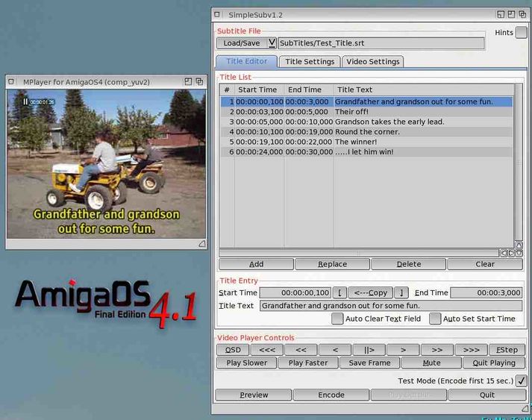Click the left bracket start time button
532x420 pixels.
pyautogui.click(x=339, y=293)
